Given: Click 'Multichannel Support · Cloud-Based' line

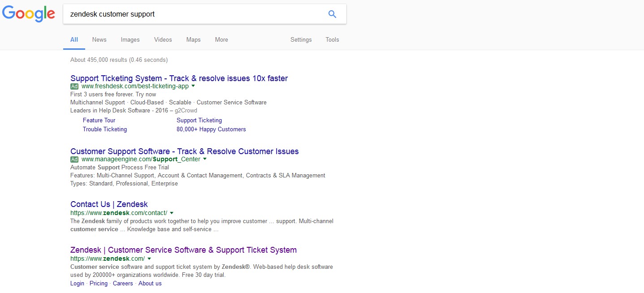Looking at the screenshot, I should click(169, 102).
